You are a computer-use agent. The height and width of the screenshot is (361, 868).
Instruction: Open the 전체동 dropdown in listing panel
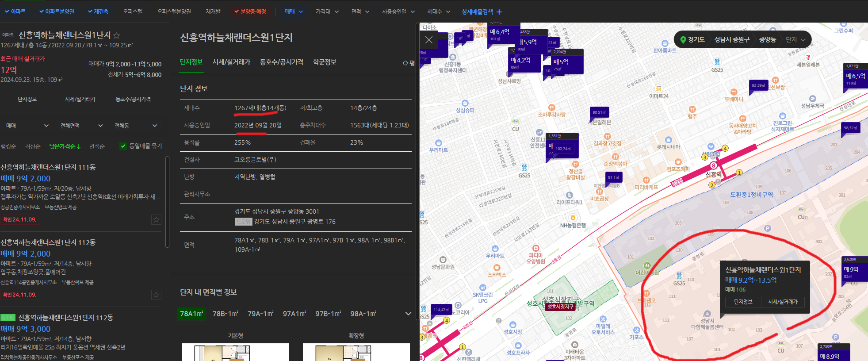[136, 126]
